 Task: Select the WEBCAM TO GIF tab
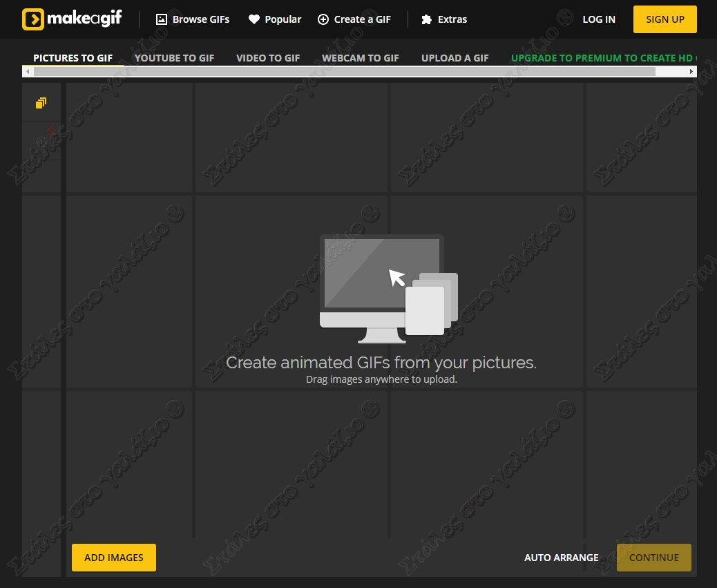(x=360, y=58)
